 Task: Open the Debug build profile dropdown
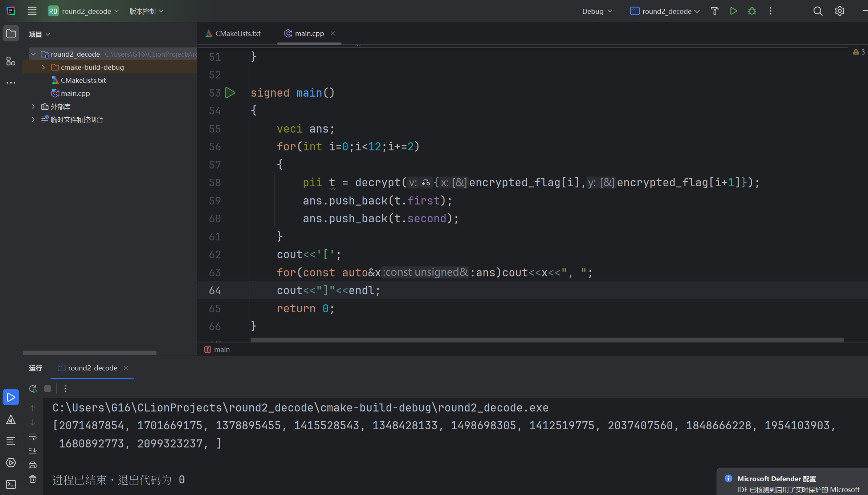(597, 11)
